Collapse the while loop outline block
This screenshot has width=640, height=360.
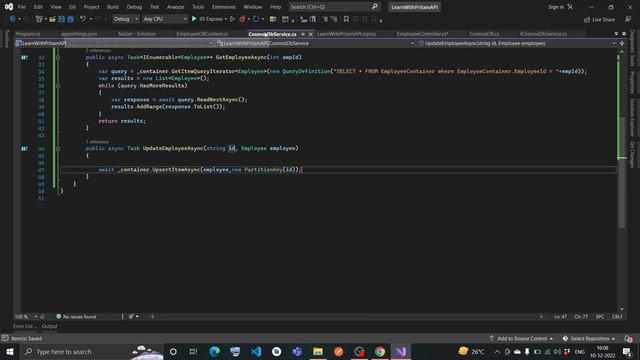(x=58, y=86)
